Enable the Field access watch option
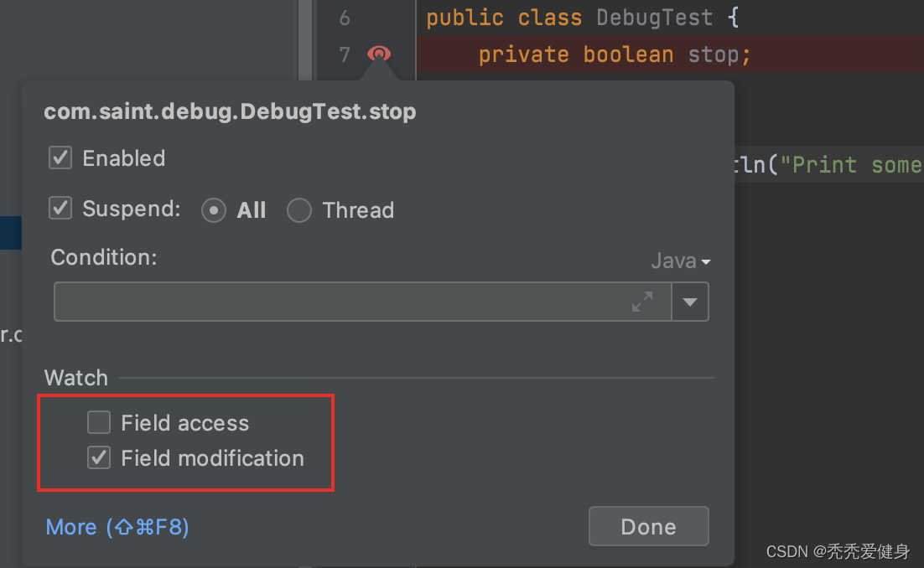This screenshot has width=924, height=568. [99, 423]
